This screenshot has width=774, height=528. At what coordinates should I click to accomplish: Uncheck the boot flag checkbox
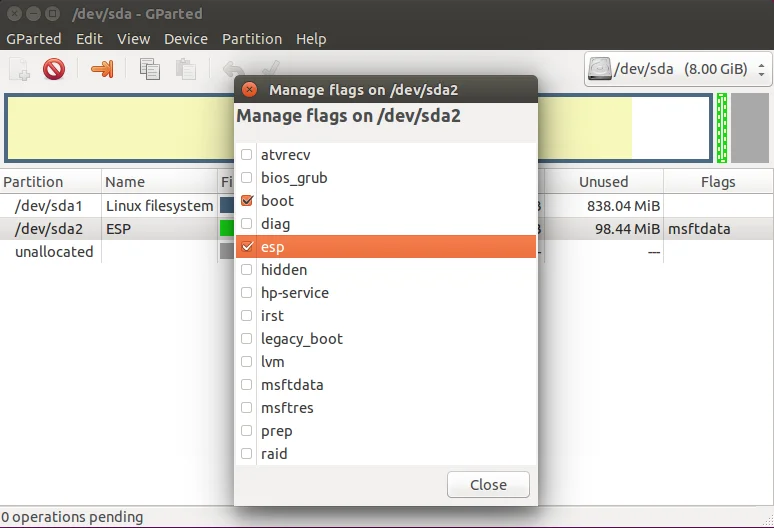[246, 200]
